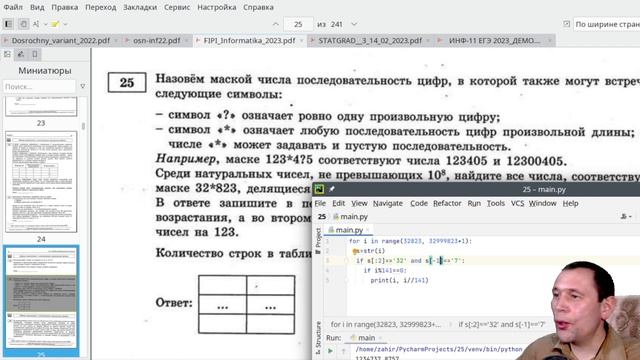Toggle the sidebar panel icon in Okular toolbar
The height and width of the screenshot is (360, 640).
pos(8,24)
